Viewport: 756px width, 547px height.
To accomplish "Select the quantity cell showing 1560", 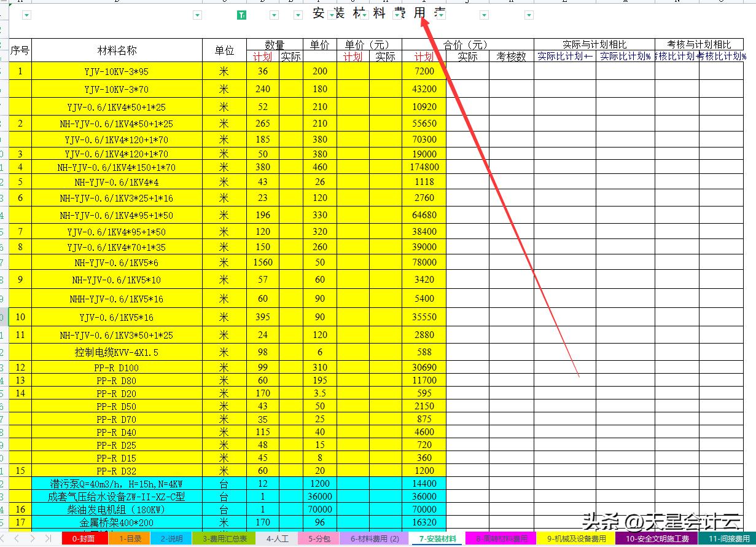I will 263,262.
